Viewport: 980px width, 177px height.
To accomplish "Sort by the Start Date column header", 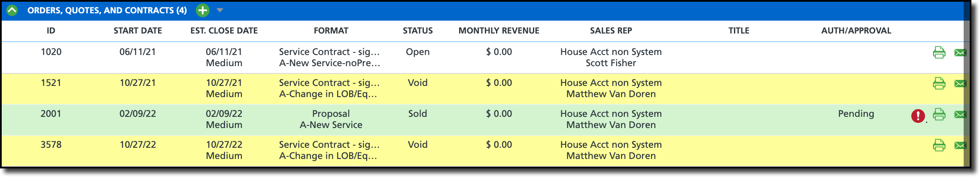I will tap(138, 31).
